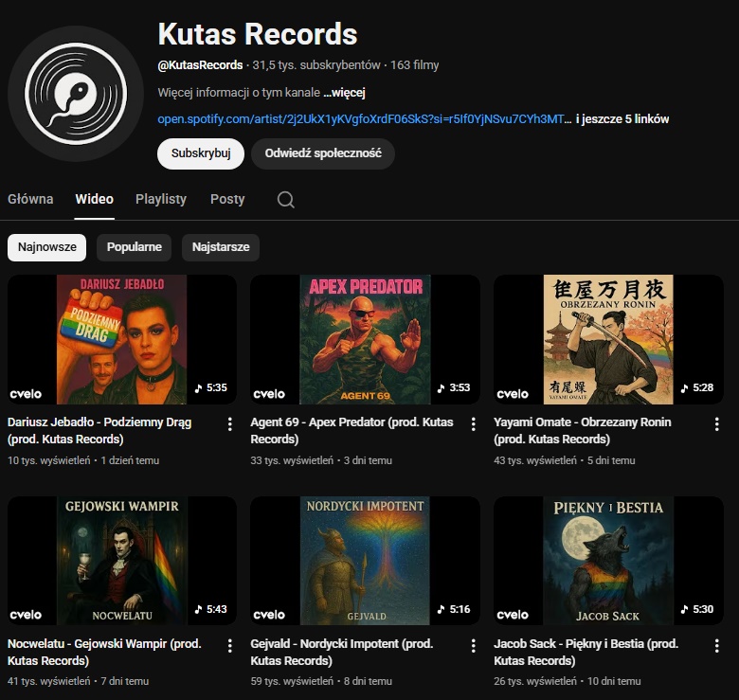
Task: Open options menu for Podziemny Drąg video
Action: tap(229, 424)
